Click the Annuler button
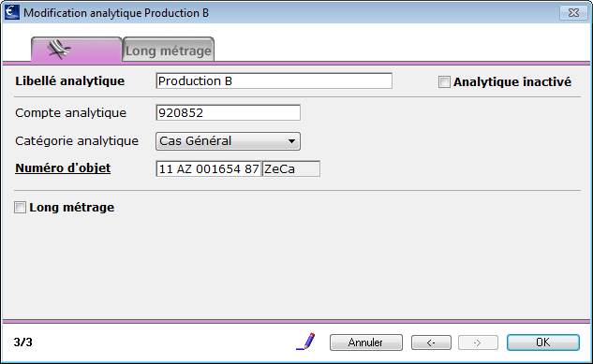 (365, 342)
